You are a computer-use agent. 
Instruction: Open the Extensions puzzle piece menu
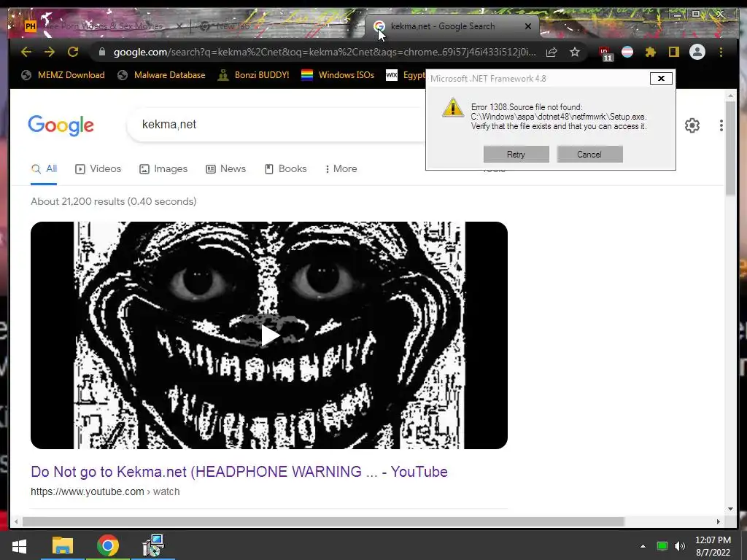click(x=650, y=52)
